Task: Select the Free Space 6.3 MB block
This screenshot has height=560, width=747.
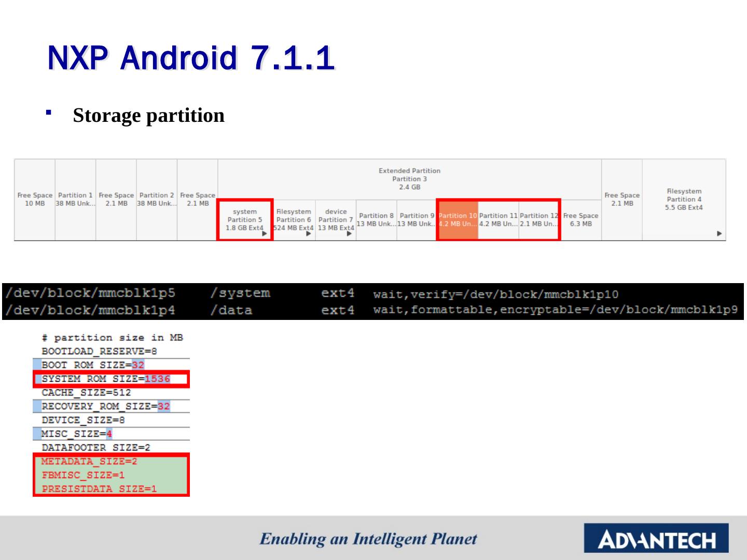Action: click(581, 220)
